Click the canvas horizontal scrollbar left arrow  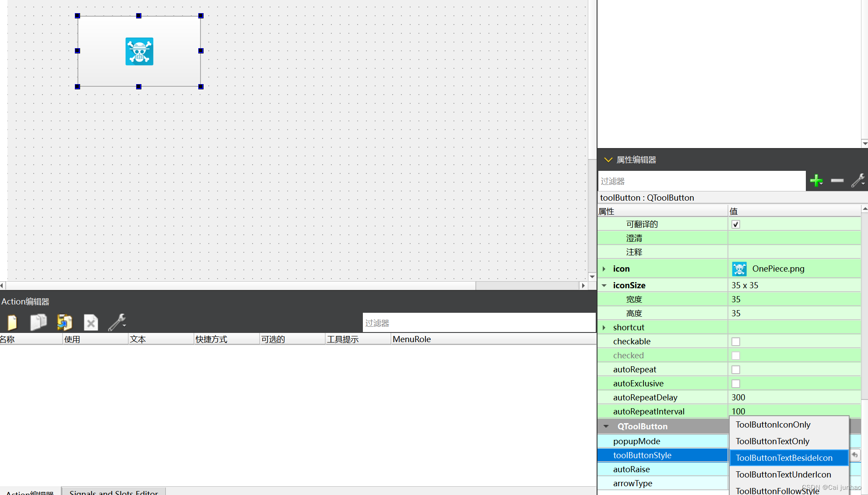[x=2, y=286]
